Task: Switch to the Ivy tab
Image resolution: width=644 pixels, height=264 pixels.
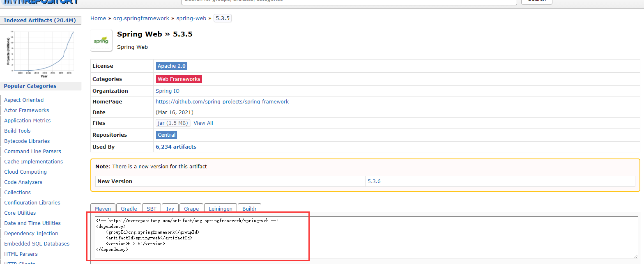Action: [x=170, y=208]
